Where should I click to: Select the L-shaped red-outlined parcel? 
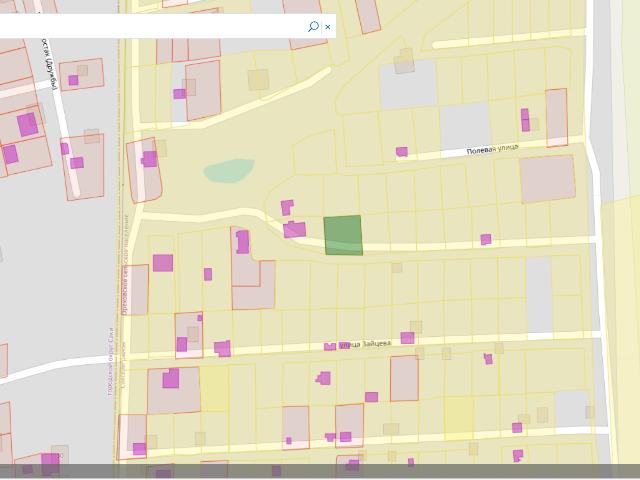[252, 269]
